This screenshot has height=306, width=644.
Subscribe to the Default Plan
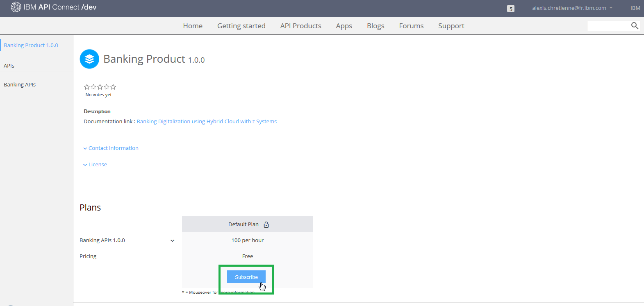tap(246, 277)
